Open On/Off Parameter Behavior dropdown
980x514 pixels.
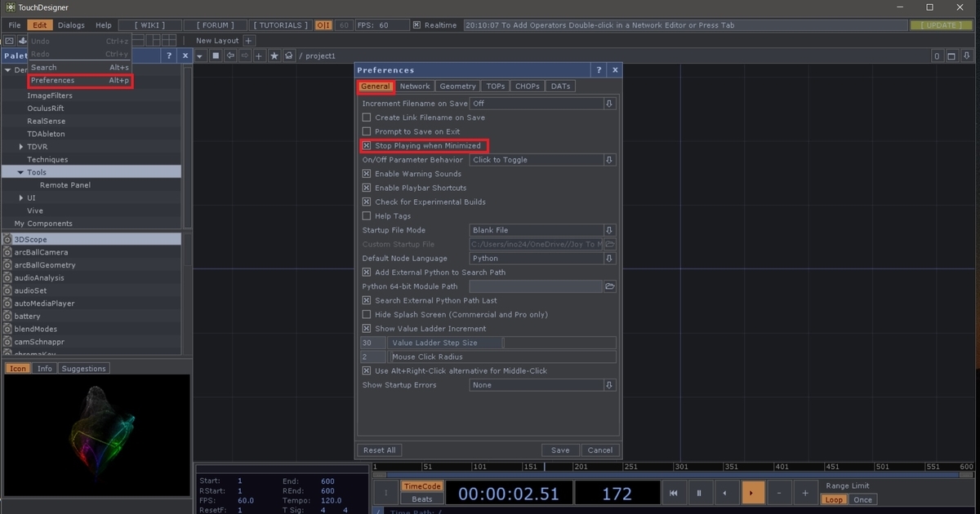543,160
